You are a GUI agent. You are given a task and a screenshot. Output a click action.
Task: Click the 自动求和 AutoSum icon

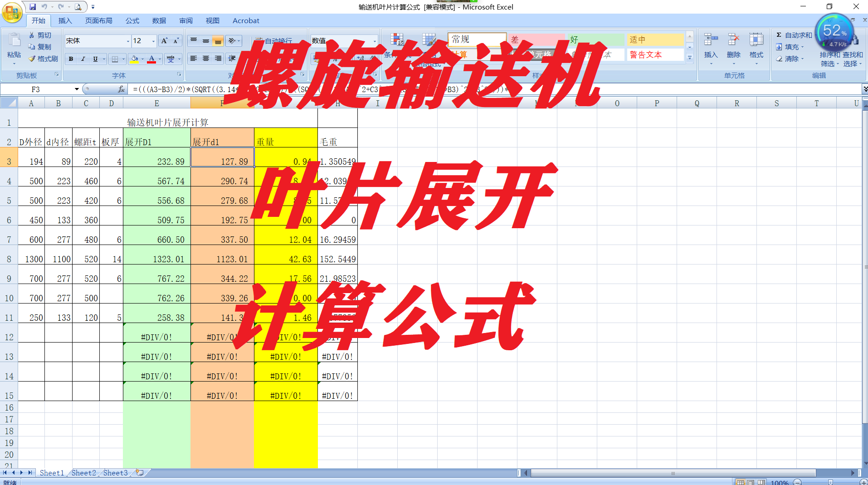(x=779, y=34)
